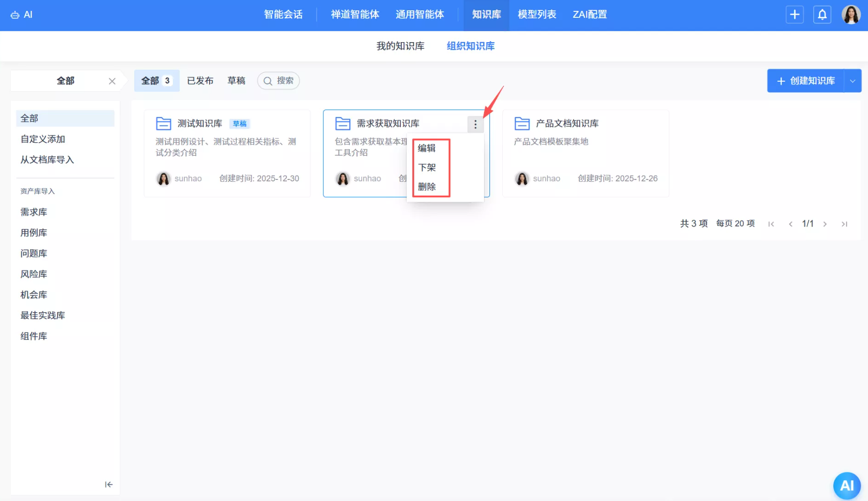Open the plus icon in the top bar
Viewport: 868px width, 501px height.
pyautogui.click(x=795, y=15)
